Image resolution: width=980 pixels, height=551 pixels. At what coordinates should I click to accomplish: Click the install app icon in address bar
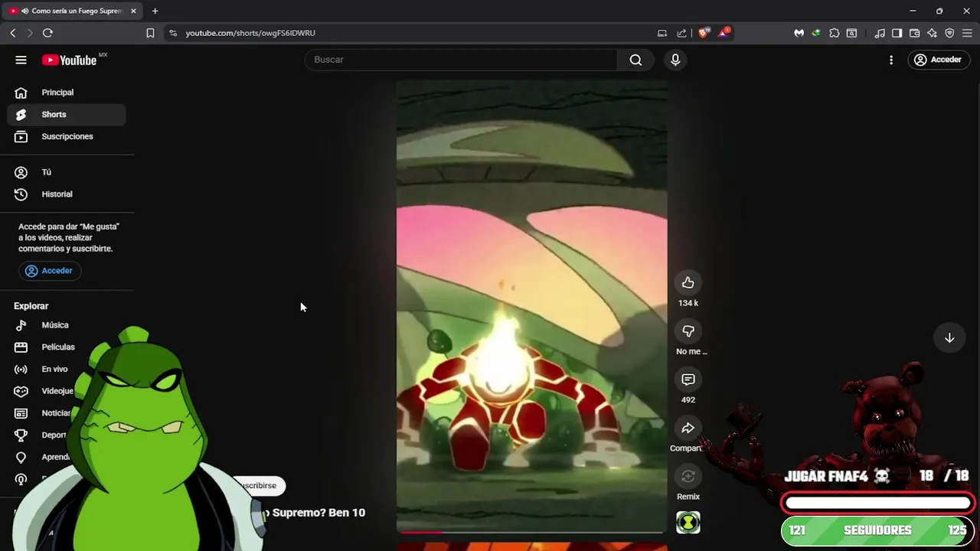click(x=662, y=33)
